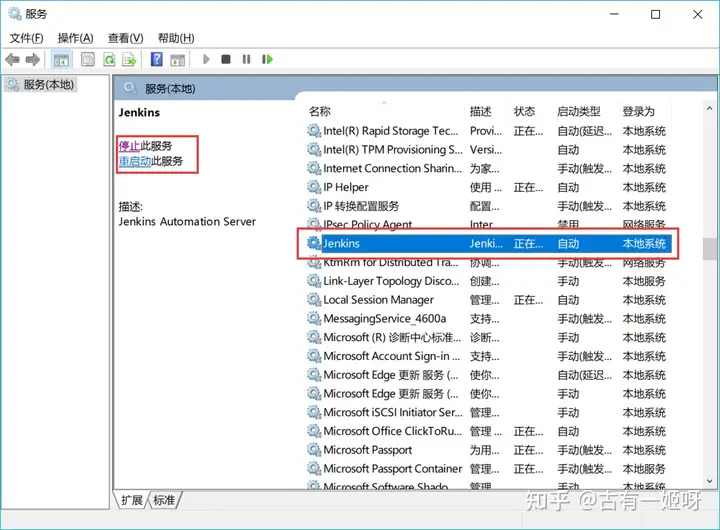Click gear icon beside Link-Layer Topology Discovery
720x530 pixels.
coord(314,281)
